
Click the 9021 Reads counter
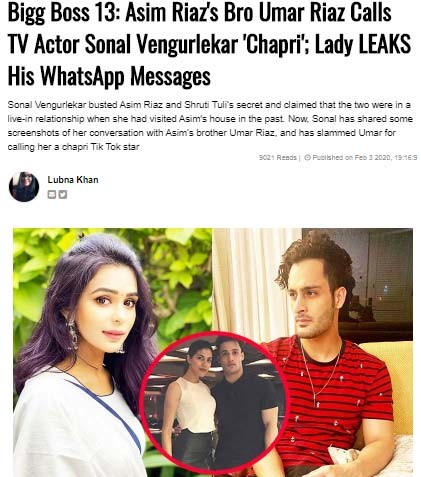(x=277, y=157)
